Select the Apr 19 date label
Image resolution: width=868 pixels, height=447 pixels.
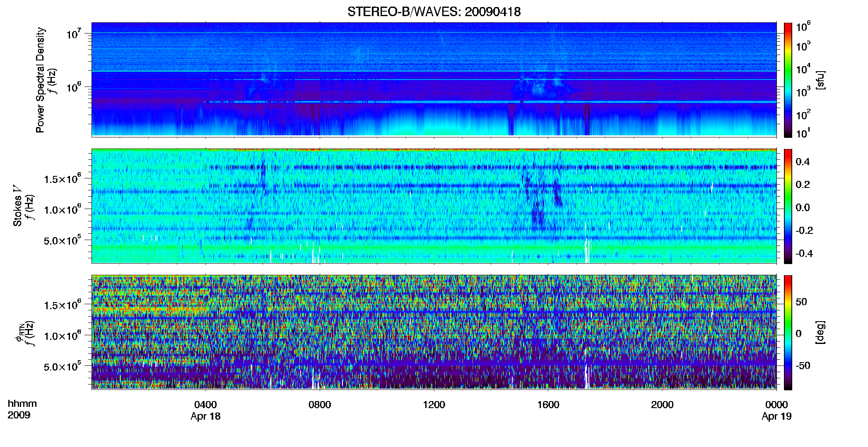776,416
